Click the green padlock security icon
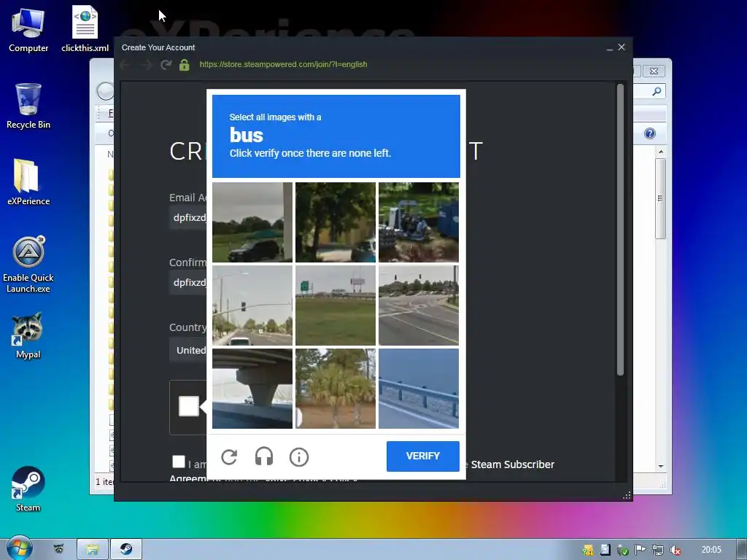747x560 pixels. [x=185, y=64]
